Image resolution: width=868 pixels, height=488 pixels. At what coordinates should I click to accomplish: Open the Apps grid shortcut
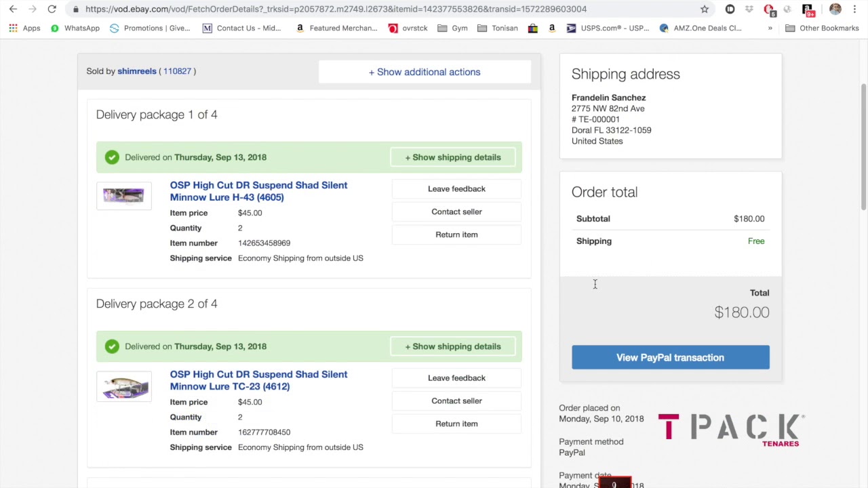click(x=24, y=28)
